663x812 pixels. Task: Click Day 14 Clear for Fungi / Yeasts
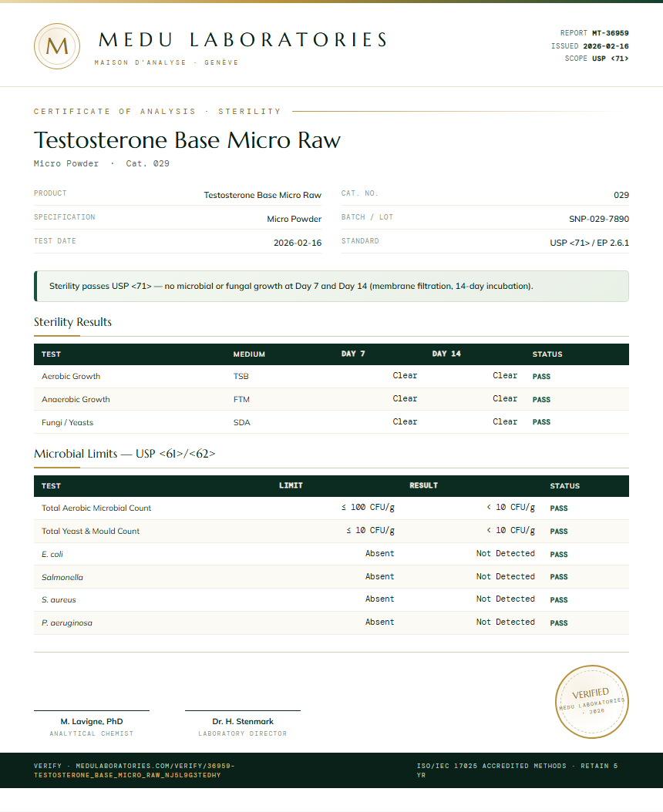(x=504, y=422)
